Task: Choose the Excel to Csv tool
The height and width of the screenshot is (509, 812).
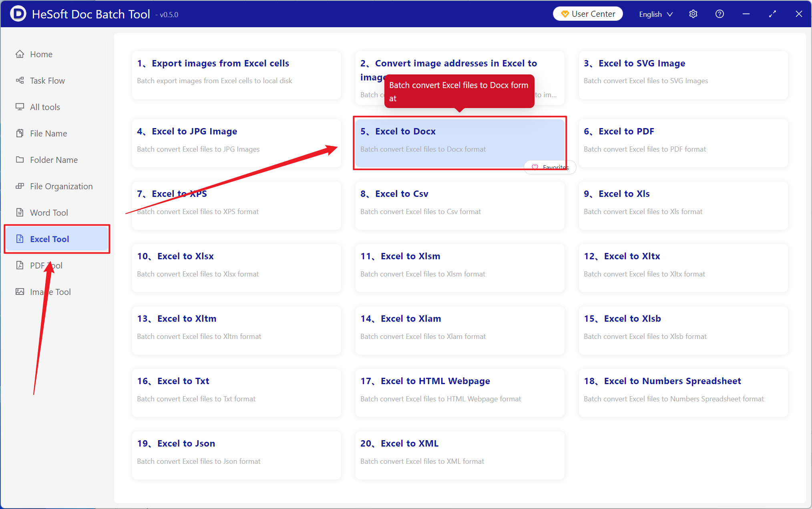Action: point(460,206)
